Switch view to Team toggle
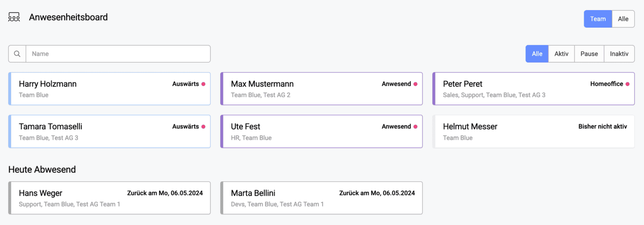This screenshot has width=644, height=225. [x=598, y=19]
